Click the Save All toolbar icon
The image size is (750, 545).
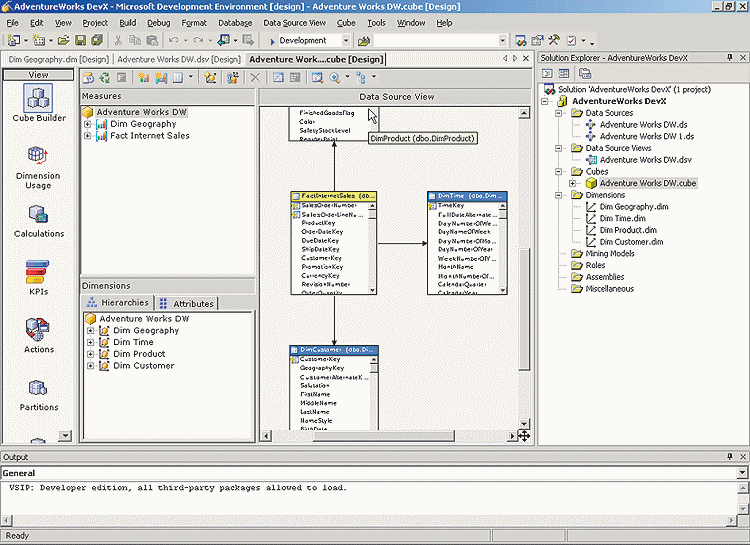(x=97, y=41)
